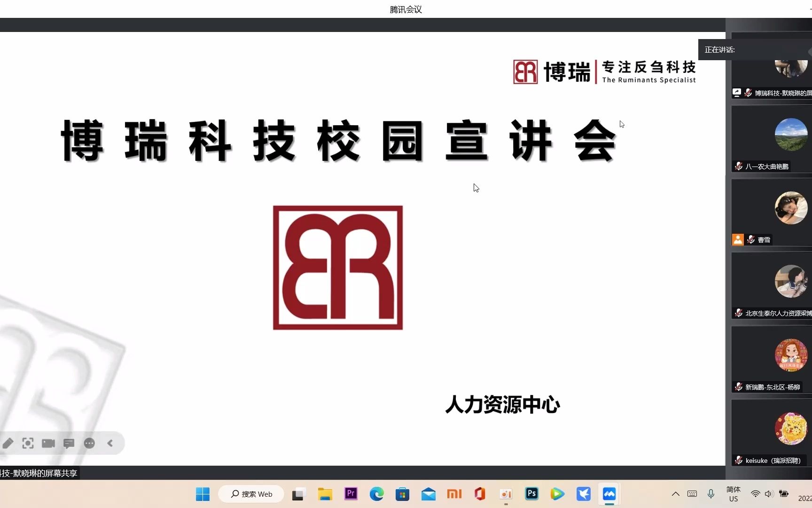This screenshot has height=508, width=812.
Task: Unmute 新瑞鹏-东北区-杨柳
Action: 738,387
